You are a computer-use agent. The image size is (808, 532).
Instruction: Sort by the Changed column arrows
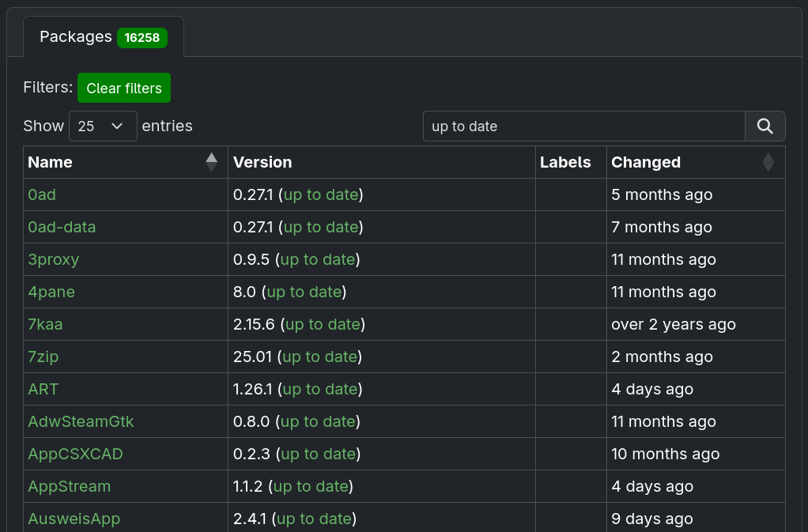pos(768,162)
